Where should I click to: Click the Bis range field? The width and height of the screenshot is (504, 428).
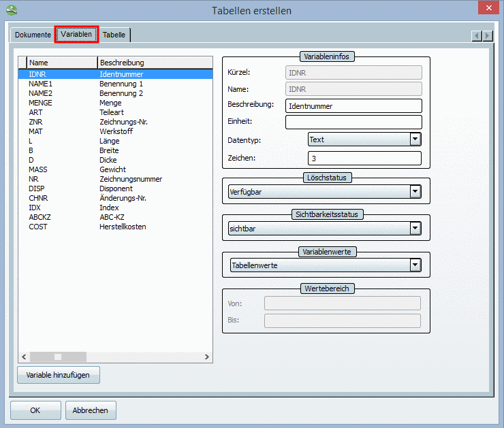click(x=343, y=320)
